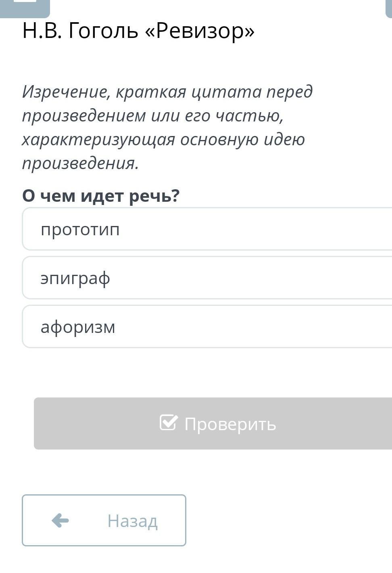Click the checkmark icon on Проверить button
Screen dimensions: 392x573
[x=169, y=422]
